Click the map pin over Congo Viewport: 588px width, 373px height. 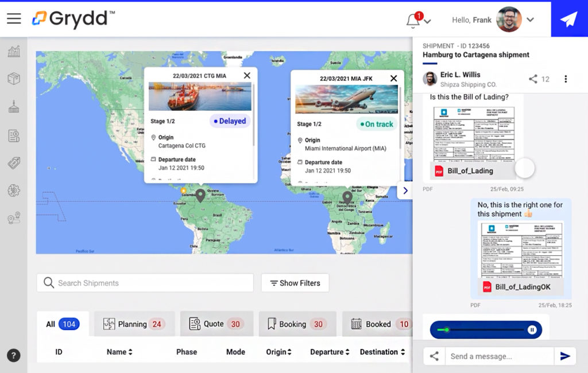click(x=347, y=197)
